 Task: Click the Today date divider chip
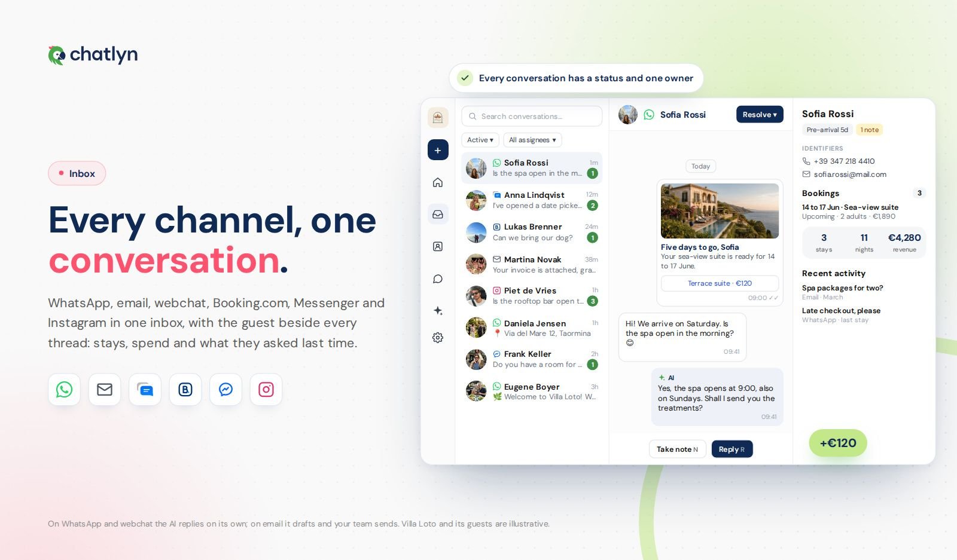pyautogui.click(x=700, y=166)
